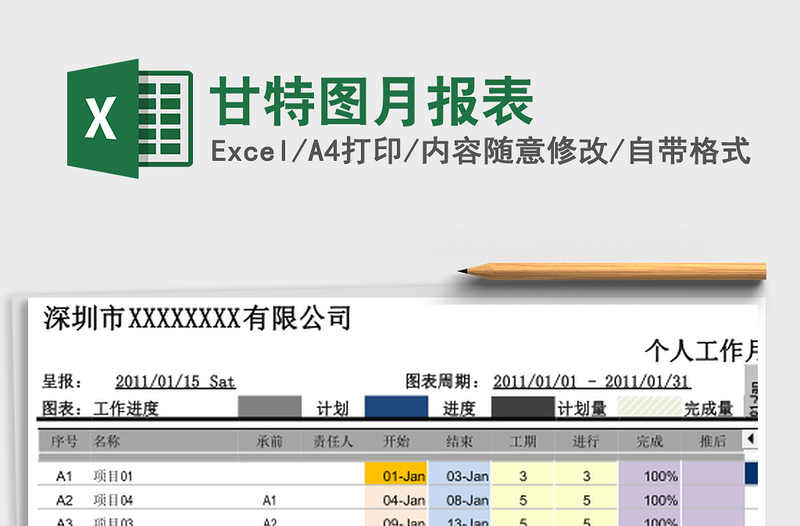Click the 结束 column header
The image size is (800, 526).
click(460, 441)
